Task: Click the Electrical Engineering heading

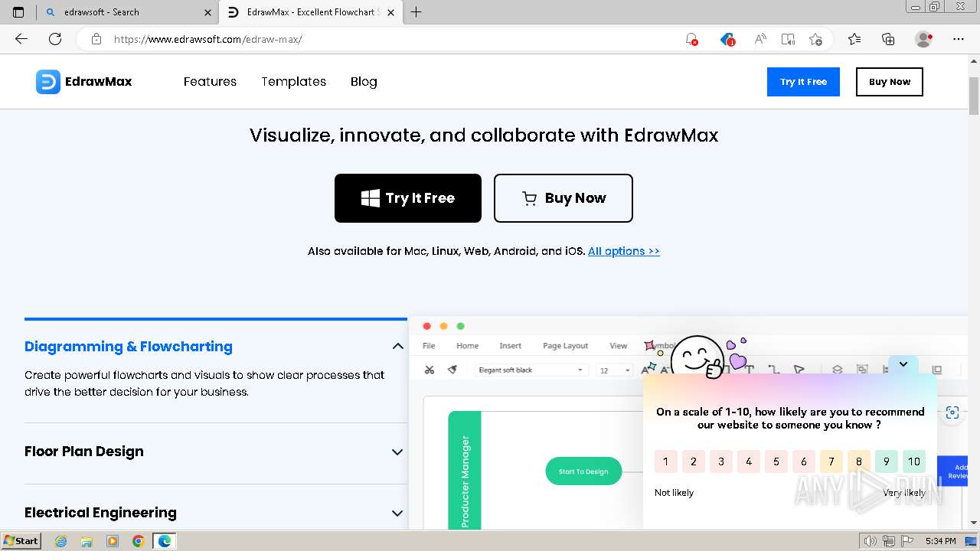Action: [x=100, y=513]
